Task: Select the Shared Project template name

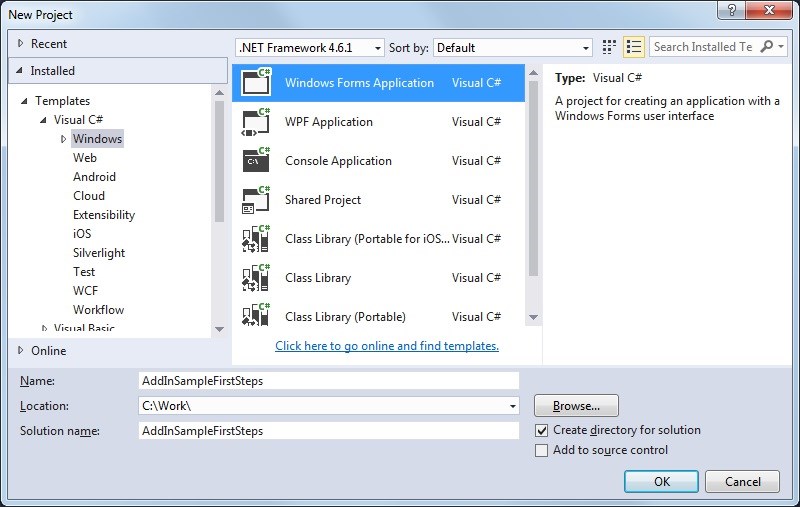Action: click(x=322, y=200)
